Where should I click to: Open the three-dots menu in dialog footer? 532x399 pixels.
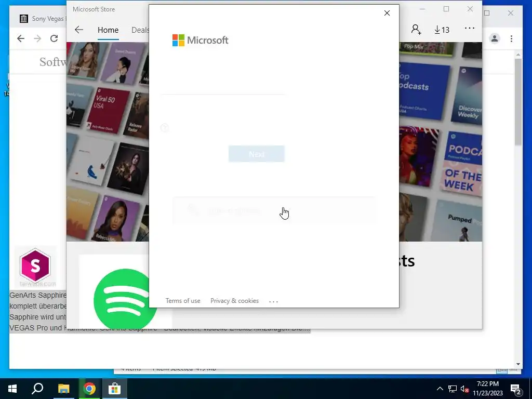pyautogui.click(x=273, y=301)
